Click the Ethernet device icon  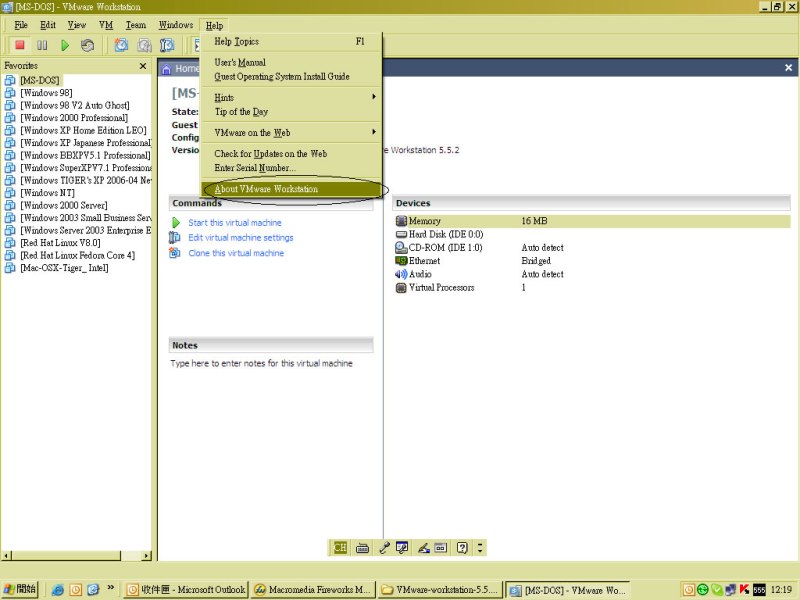coord(401,261)
